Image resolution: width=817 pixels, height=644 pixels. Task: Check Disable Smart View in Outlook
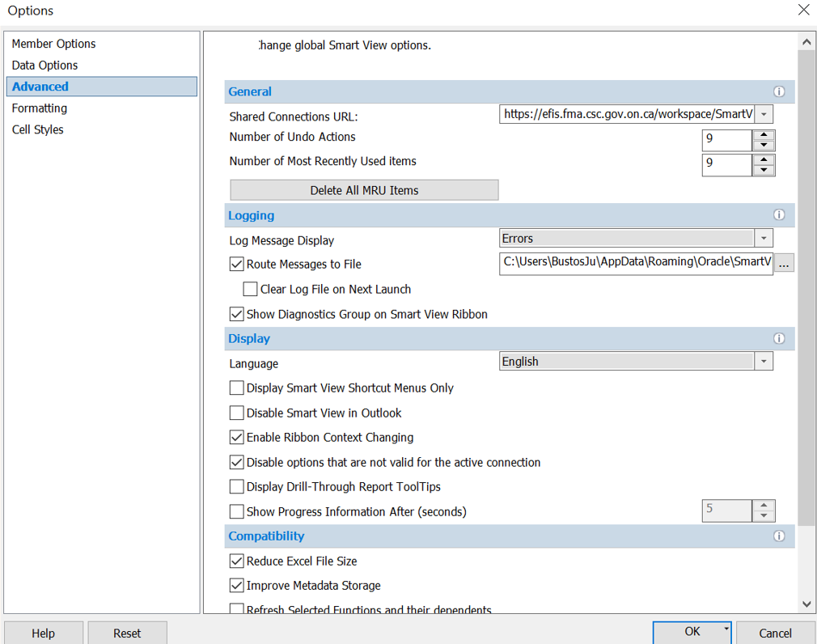coord(237,413)
